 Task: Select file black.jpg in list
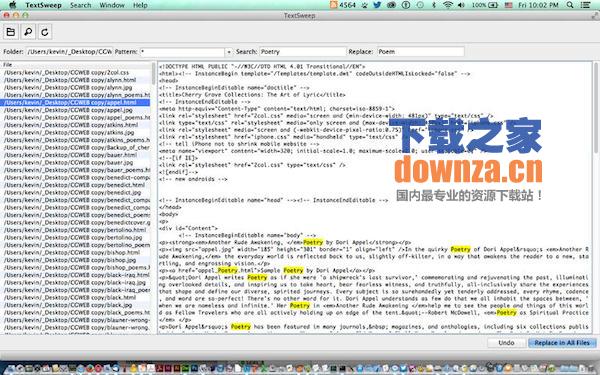75,305
